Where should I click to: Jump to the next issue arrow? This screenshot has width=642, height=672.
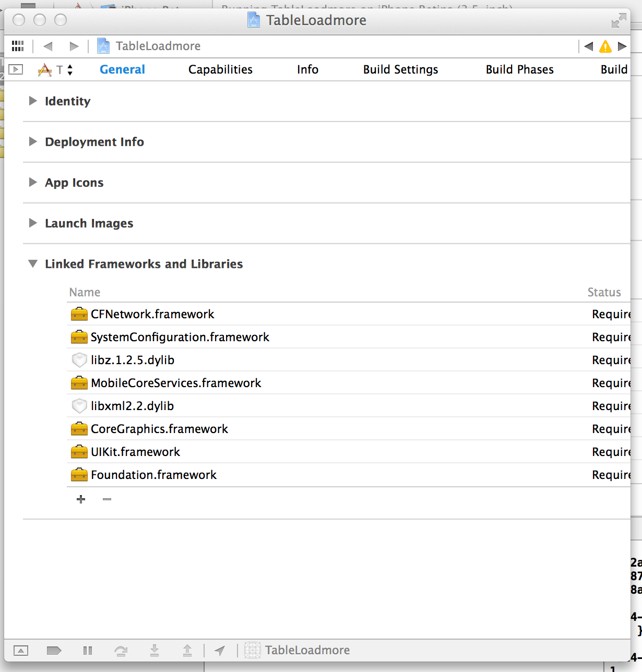[x=622, y=46]
